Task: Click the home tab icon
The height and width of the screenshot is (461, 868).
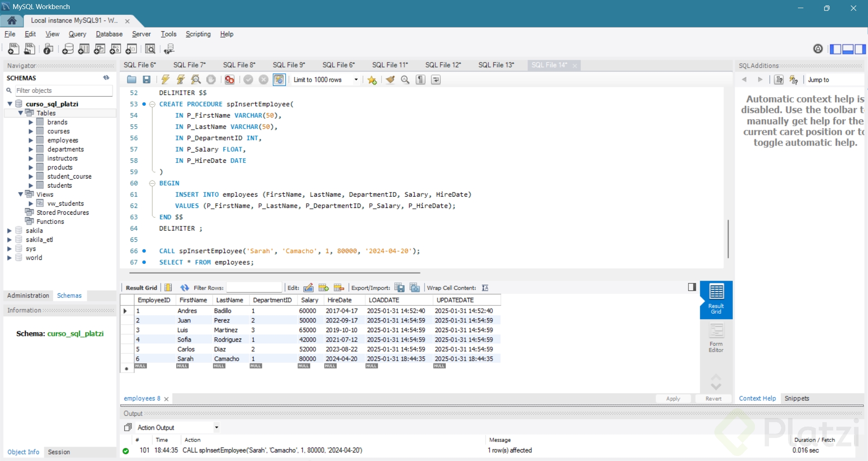Action: (x=12, y=20)
